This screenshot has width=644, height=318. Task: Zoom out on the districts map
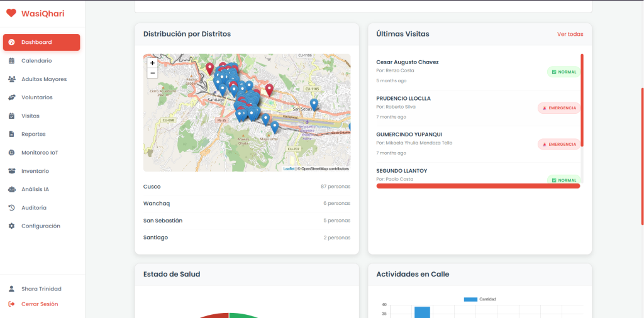pyautogui.click(x=152, y=73)
